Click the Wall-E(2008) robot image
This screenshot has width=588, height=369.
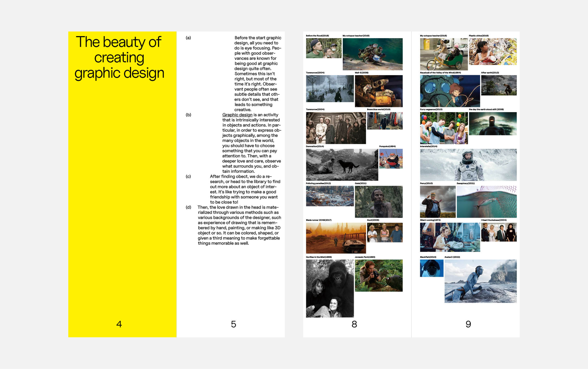tap(379, 91)
